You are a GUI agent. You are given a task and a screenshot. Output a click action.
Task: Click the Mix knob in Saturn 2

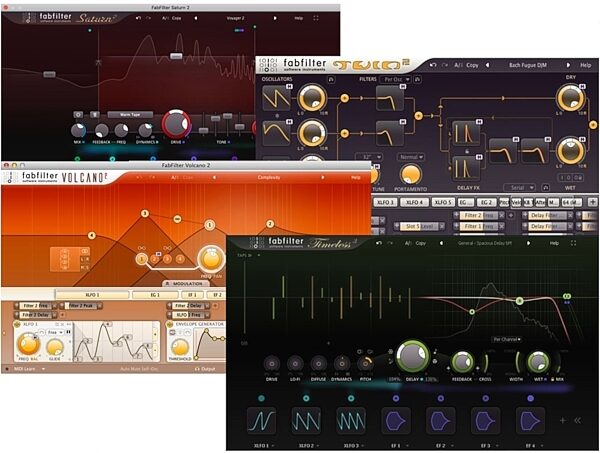pos(78,130)
